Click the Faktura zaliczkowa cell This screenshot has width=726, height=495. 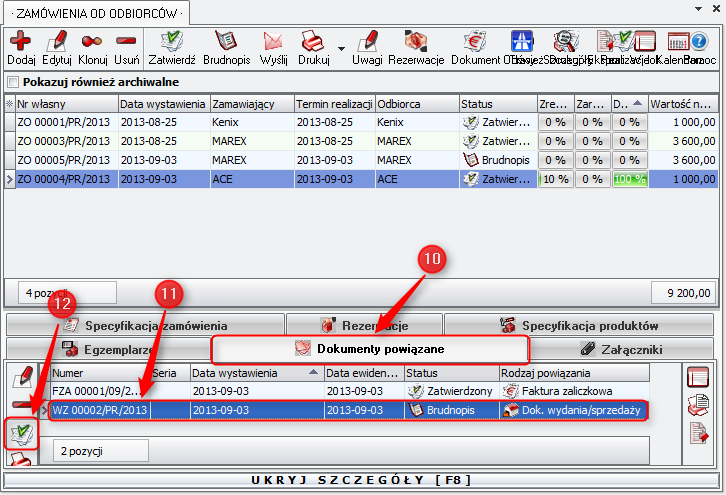tap(574, 391)
